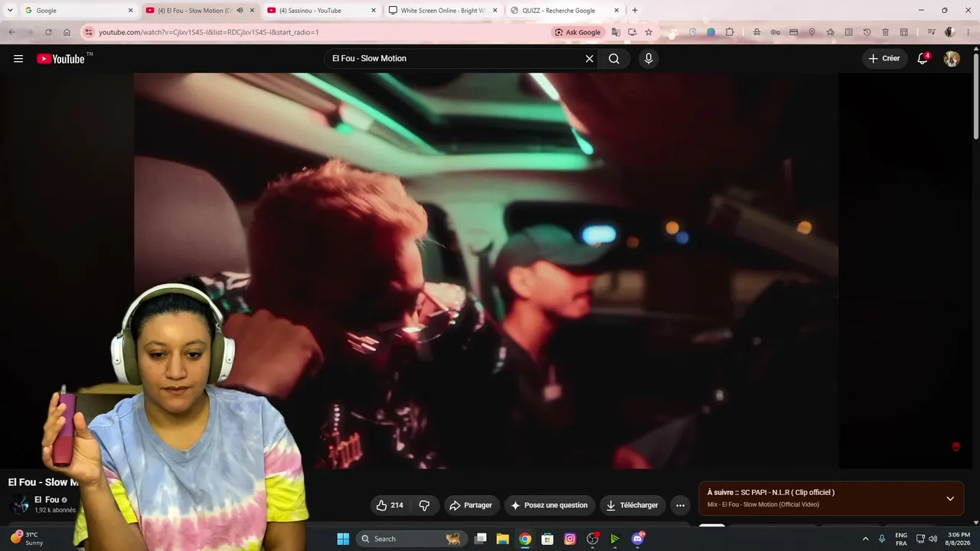Viewport: 980px width, 551px height.
Task: Open more actions three-dot menu
Action: (680, 505)
